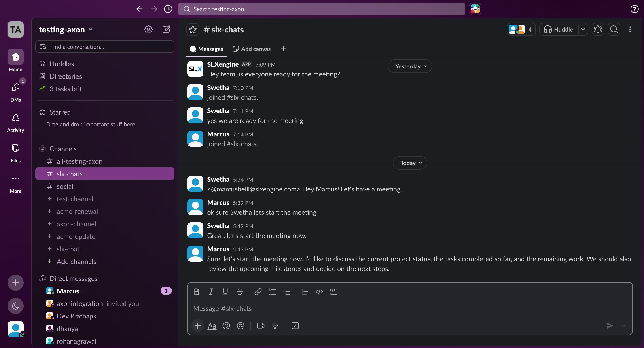Toggle the ordered list
644x348 pixels.
272,291
